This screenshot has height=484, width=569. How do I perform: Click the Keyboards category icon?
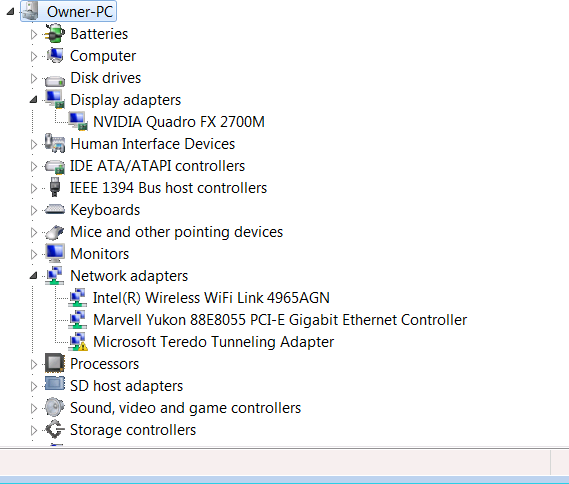click(x=54, y=210)
